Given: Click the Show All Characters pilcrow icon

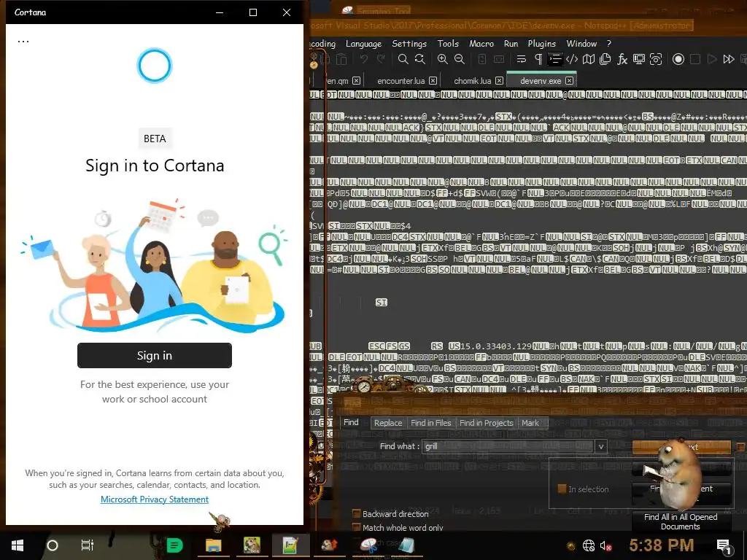Looking at the screenshot, I should [x=538, y=59].
